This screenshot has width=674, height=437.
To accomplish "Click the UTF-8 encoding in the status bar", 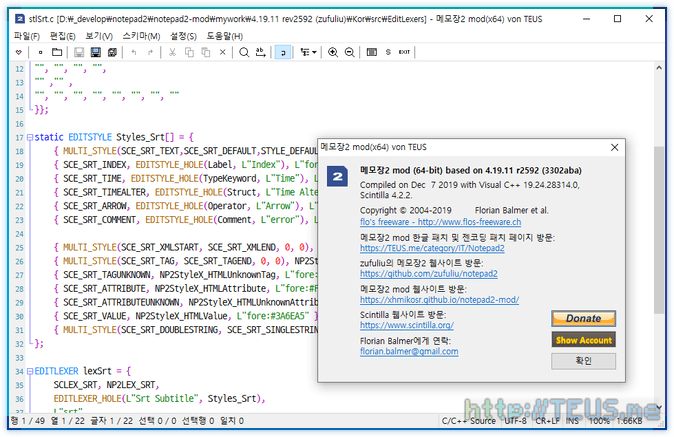I will (x=515, y=421).
